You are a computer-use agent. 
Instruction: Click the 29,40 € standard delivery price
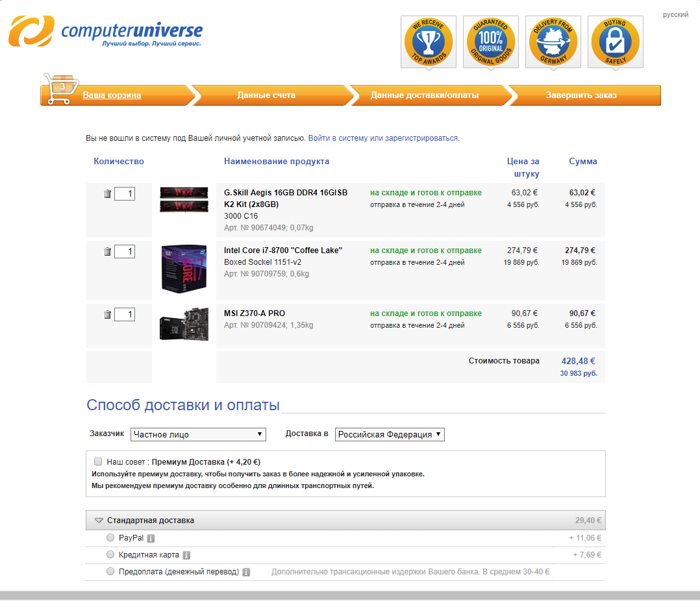click(588, 521)
